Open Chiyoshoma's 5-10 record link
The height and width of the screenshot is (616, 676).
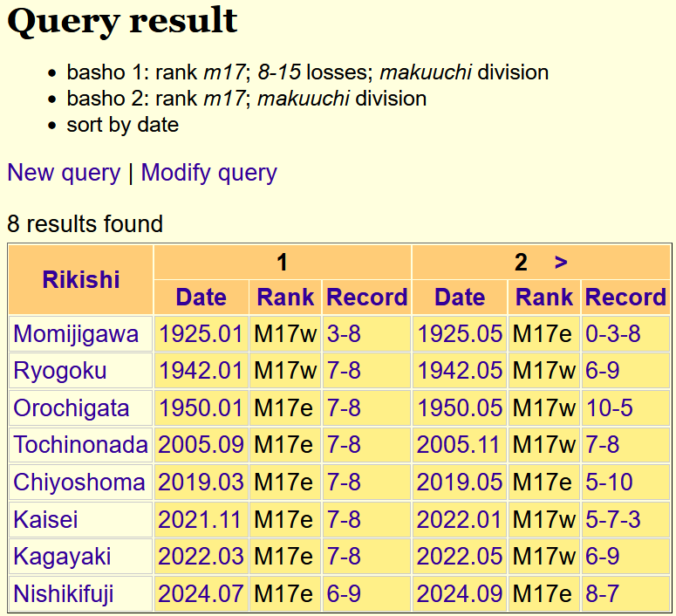tap(609, 483)
